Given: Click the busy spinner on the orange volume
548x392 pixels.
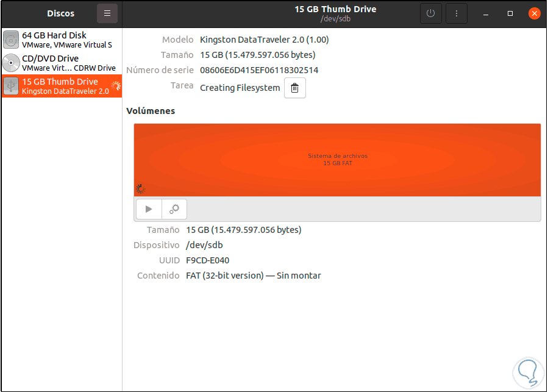Looking at the screenshot, I should [x=140, y=189].
